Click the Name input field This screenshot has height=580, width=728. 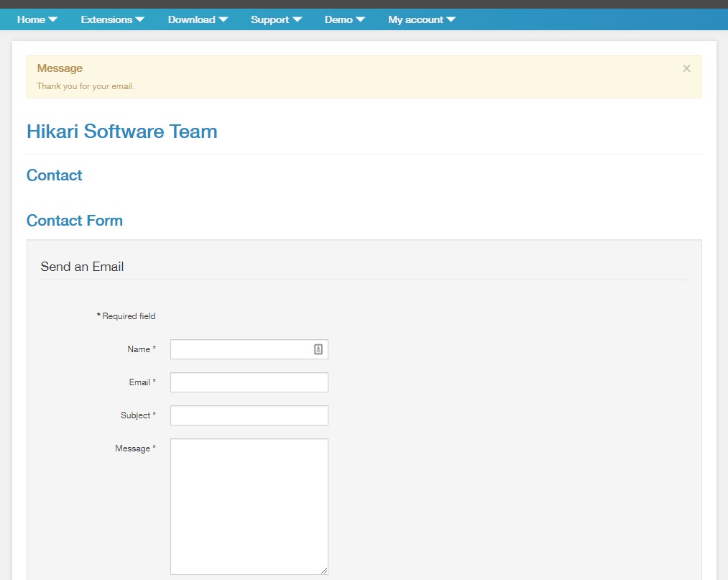(x=249, y=349)
